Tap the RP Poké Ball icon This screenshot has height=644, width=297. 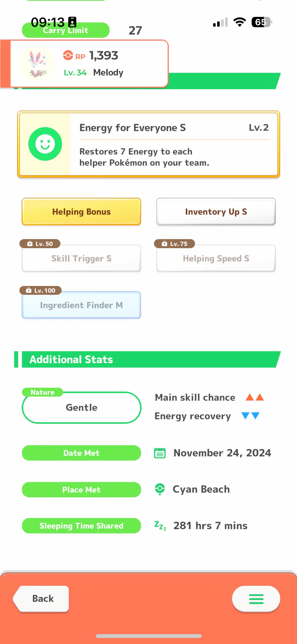tap(68, 55)
